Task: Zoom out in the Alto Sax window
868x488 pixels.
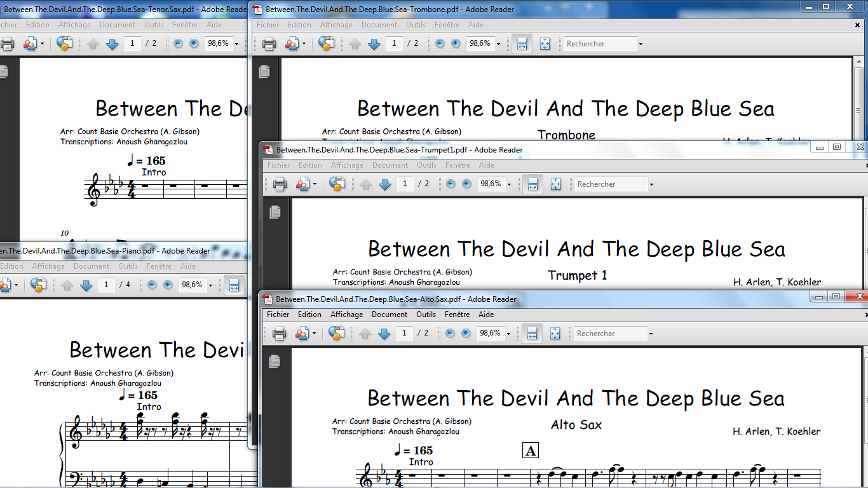Action: point(450,334)
